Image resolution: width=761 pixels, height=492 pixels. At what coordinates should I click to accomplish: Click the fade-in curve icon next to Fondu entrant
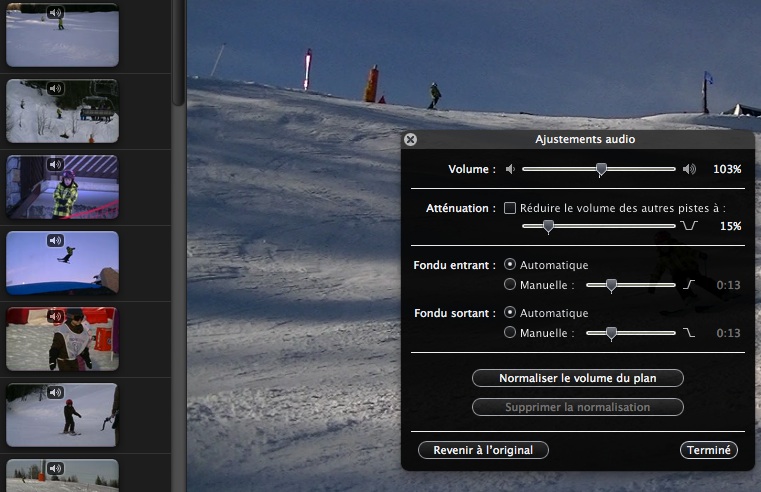pyautogui.click(x=689, y=284)
